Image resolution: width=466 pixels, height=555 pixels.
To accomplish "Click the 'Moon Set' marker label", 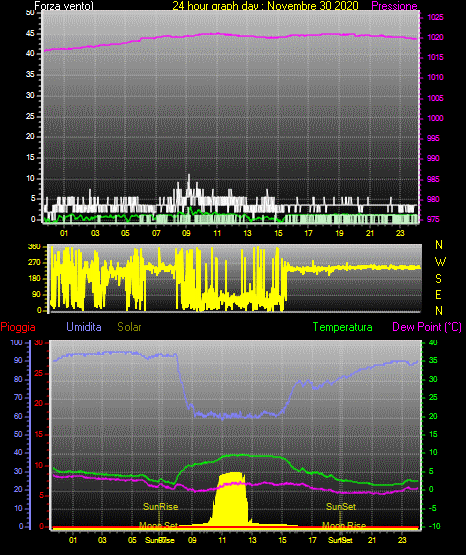I will [158, 525].
